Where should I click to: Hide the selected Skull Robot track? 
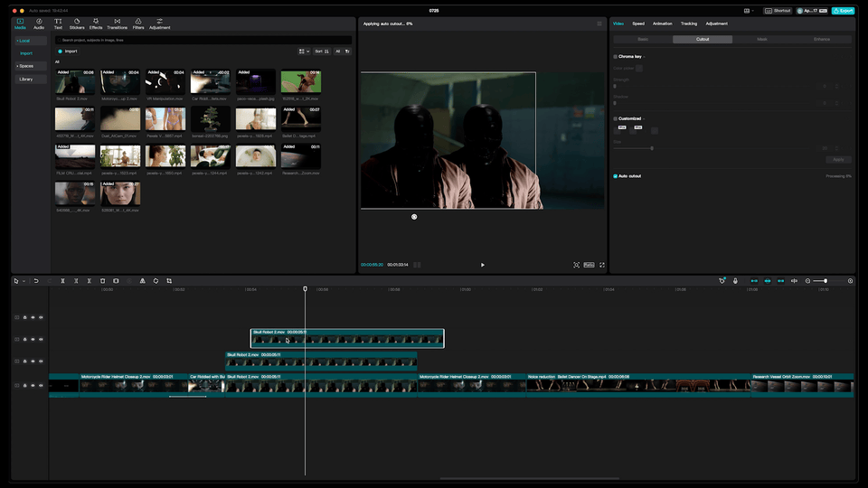tap(33, 339)
